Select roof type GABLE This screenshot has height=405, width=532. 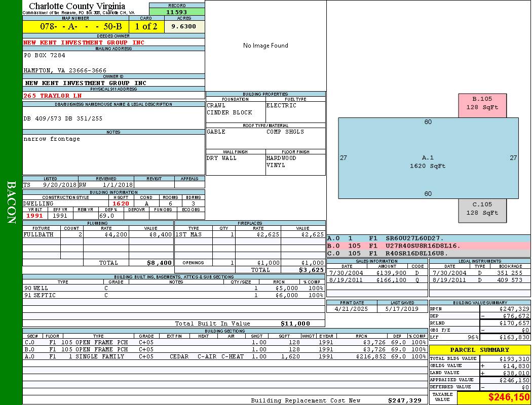tap(216, 132)
